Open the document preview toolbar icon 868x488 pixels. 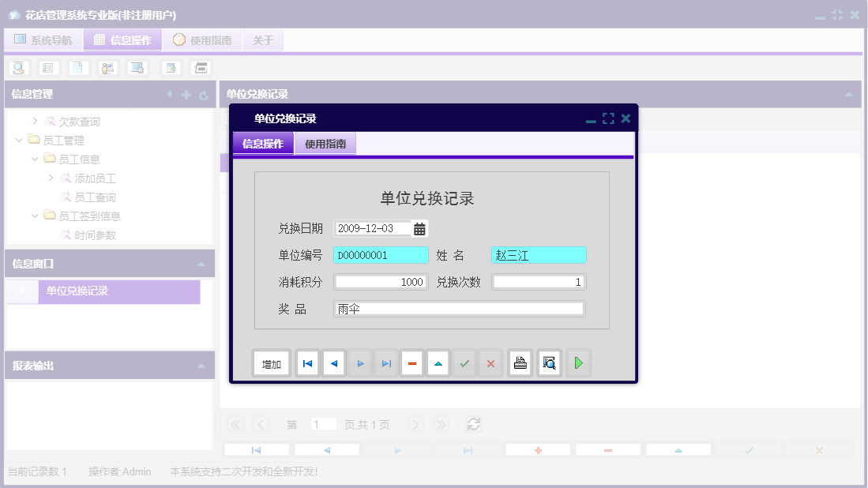tap(18, 68)
